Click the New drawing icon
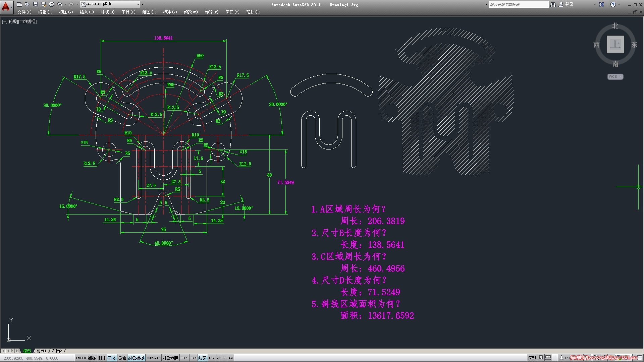The width and height of the screenshot is (644, 362). click(x=19, y=4)
